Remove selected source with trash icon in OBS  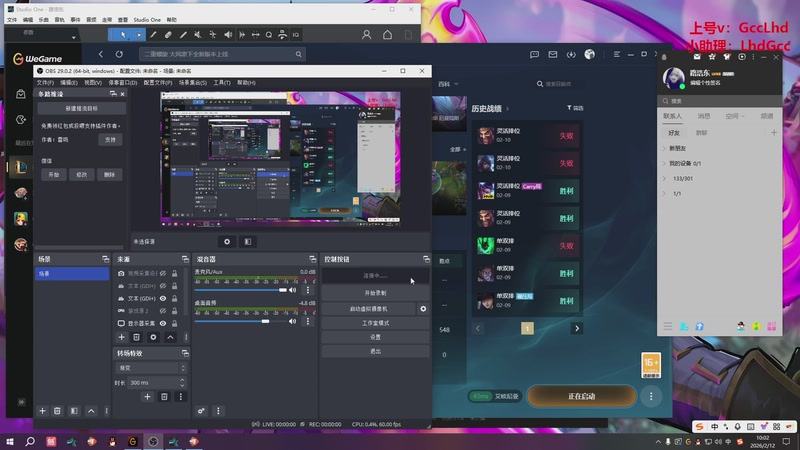pyautogui.click(x=136, y=337)
